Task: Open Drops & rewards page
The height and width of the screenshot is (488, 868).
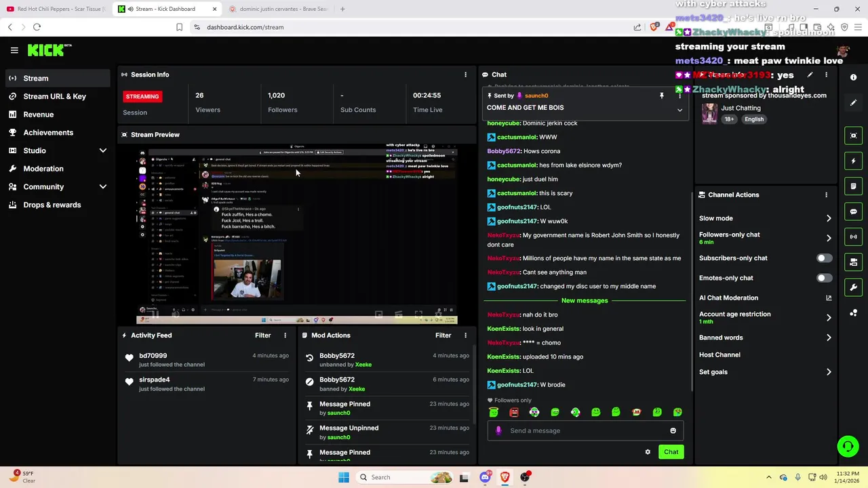Action: click(58, 205)
